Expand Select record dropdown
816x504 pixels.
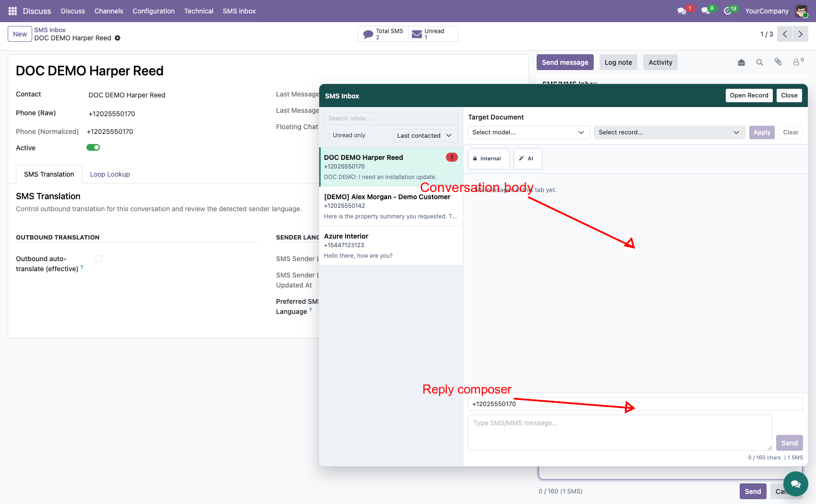pyautogui.click(x=670, y=132)
